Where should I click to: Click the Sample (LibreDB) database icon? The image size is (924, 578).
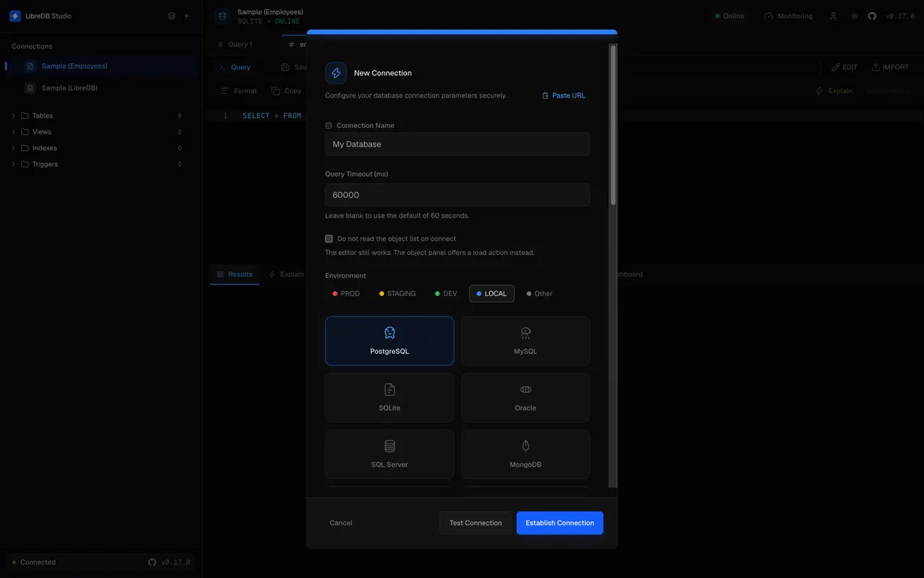click(x=30, y=88)
